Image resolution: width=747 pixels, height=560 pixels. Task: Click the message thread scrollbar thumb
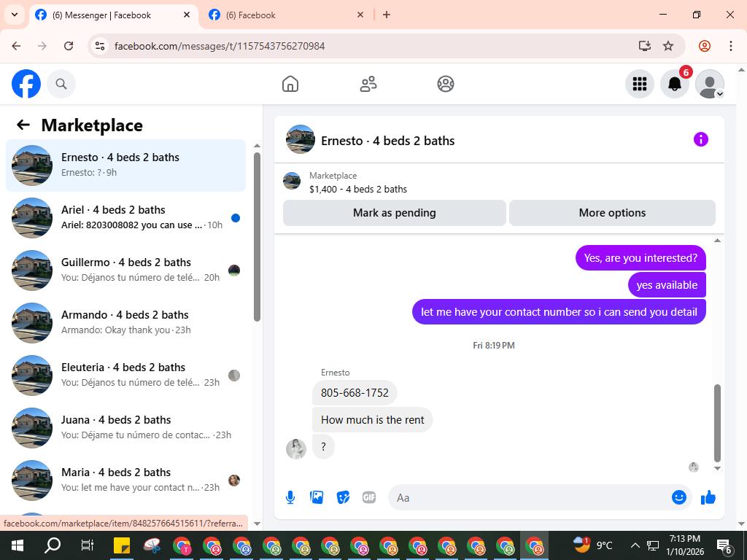718,423
